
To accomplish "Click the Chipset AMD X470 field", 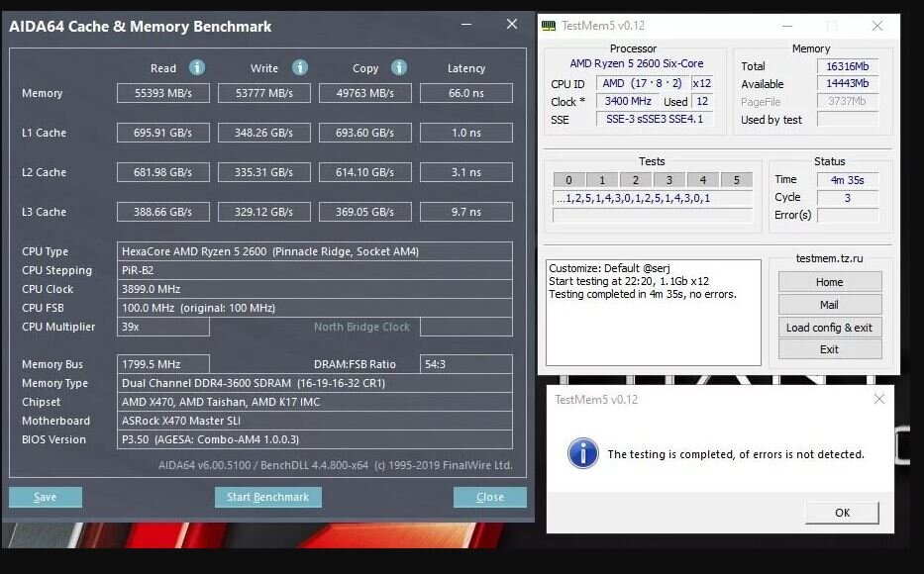I will tap(315, 402).
